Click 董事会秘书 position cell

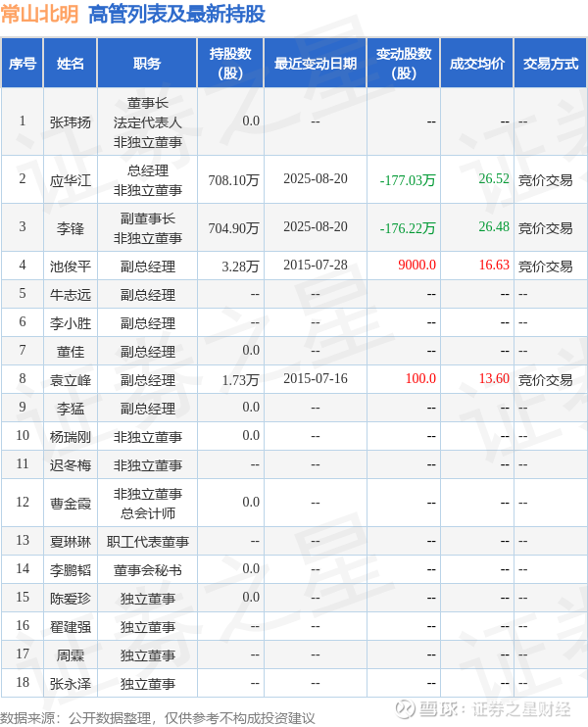[x=147, y=570]
